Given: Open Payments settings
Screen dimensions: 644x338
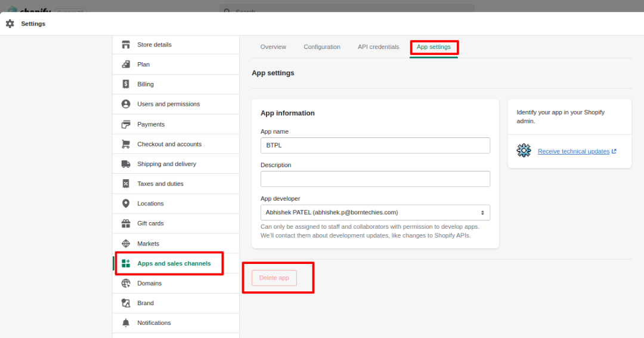Looking at the screenshot, I should tap(176, 124).
